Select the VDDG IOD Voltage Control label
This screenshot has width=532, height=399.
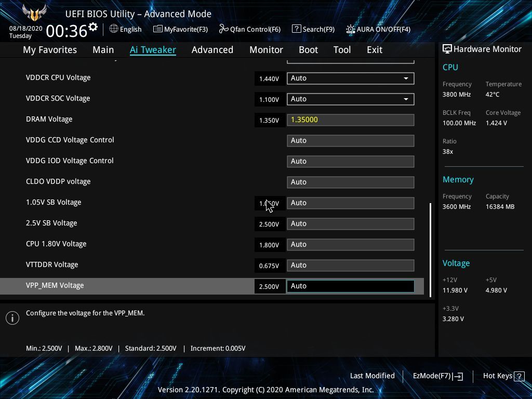70,161
